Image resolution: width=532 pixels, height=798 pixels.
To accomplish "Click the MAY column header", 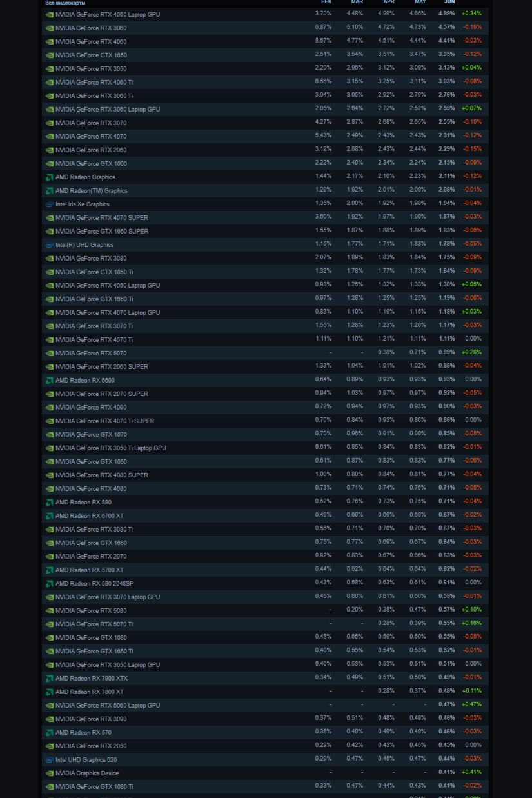I will click(x=420, y=2).
